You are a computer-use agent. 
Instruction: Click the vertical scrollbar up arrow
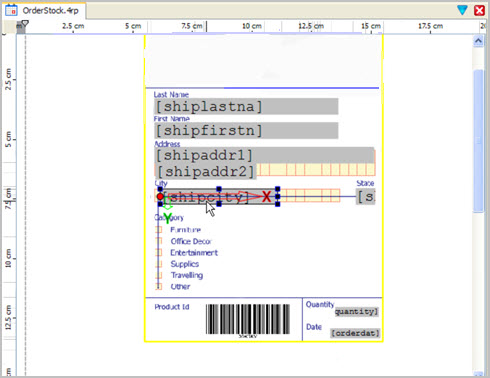tap(478, 41)
